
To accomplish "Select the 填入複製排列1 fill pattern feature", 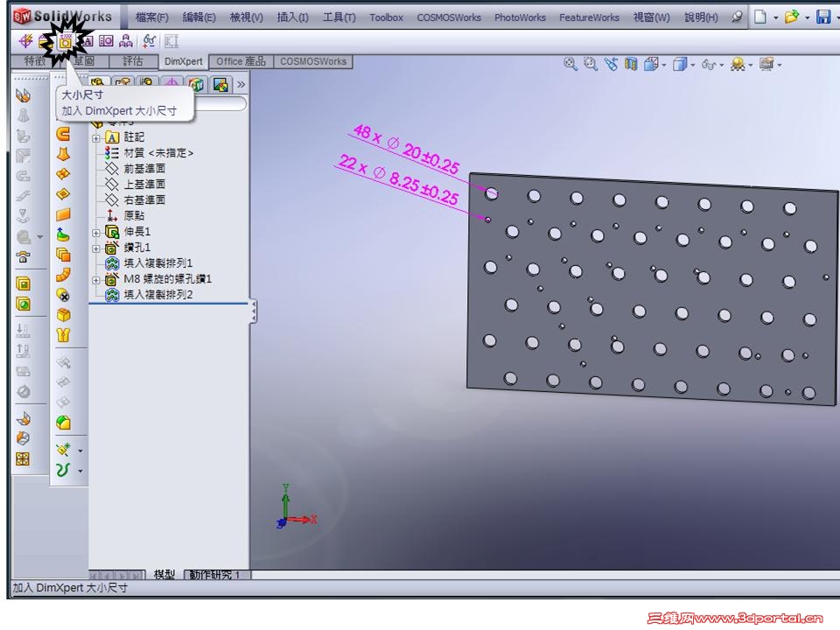I will tap(149, 263).
